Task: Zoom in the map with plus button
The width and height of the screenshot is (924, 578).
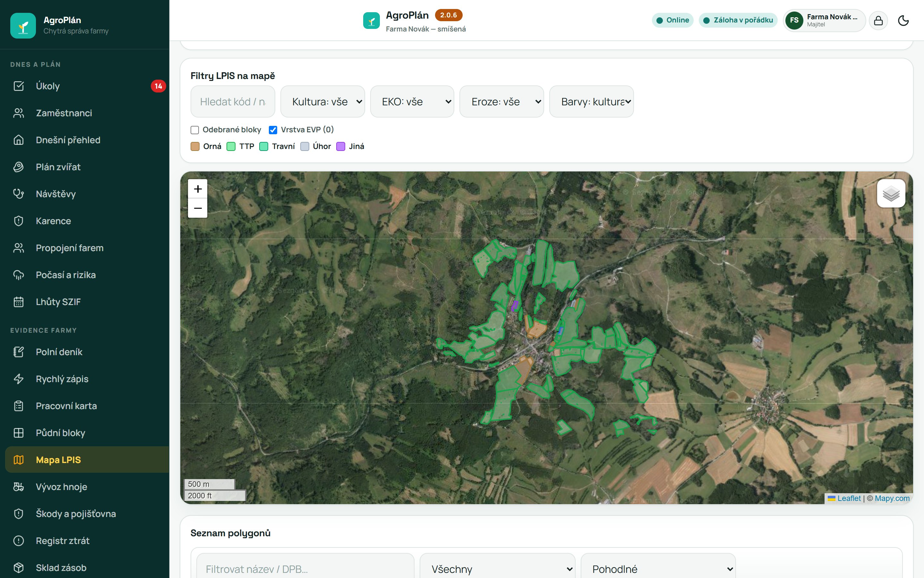Action: [198, 189]
